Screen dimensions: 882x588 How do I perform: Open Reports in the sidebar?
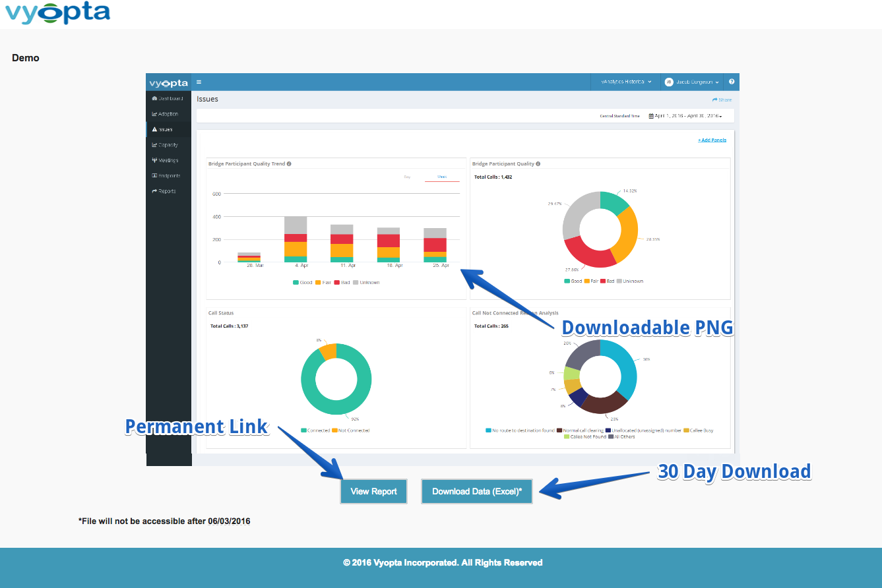tap(164, 191)
